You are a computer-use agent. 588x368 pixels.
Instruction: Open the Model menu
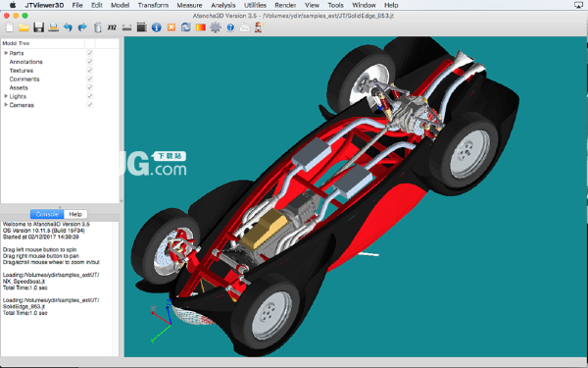pos(120,5)
